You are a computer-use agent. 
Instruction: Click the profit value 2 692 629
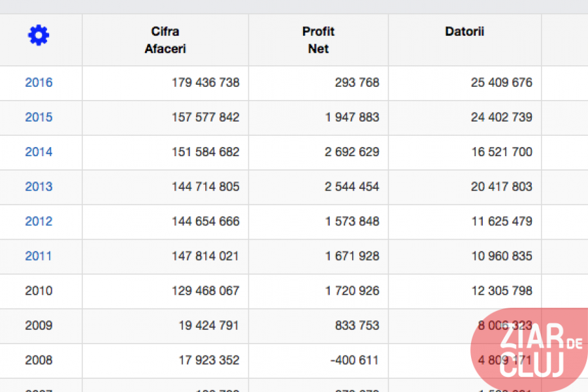point(351,152)
